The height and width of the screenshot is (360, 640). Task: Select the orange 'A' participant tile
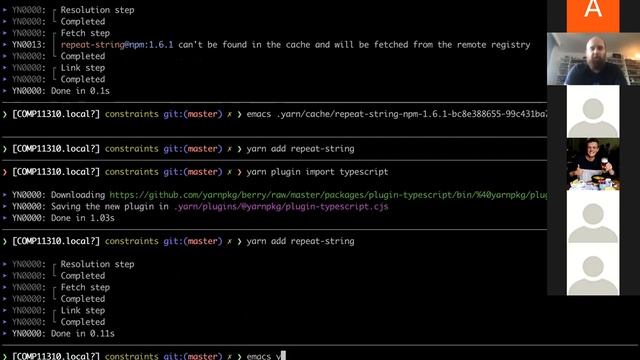pyautogui.click(x=593, y=16)
